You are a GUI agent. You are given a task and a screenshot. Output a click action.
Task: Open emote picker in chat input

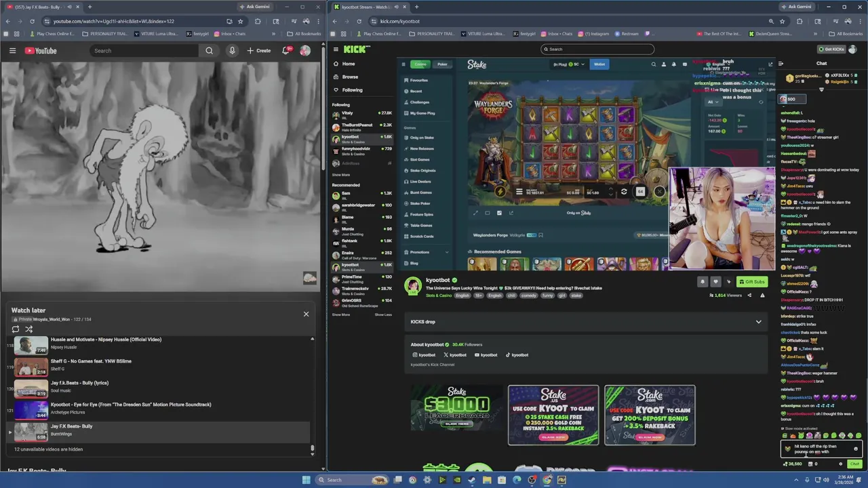coord(856,449)
